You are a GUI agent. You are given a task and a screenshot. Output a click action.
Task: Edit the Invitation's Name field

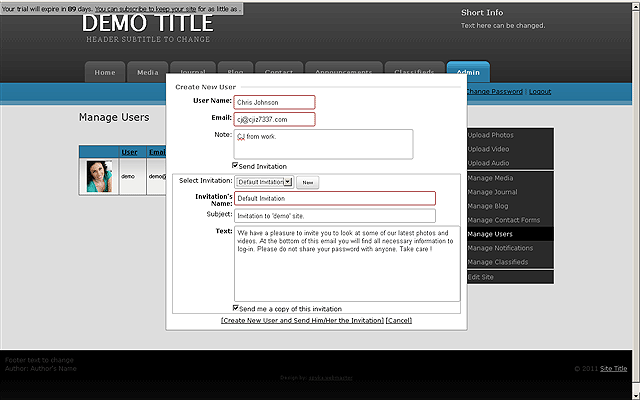335,198
